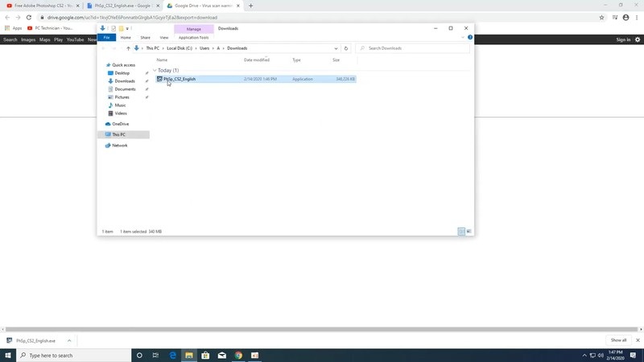This screenshot has width=644, height=362.
Task: Select OneDrive in the navigation pane
Action: pyautogui.click(x=120, y=124)
